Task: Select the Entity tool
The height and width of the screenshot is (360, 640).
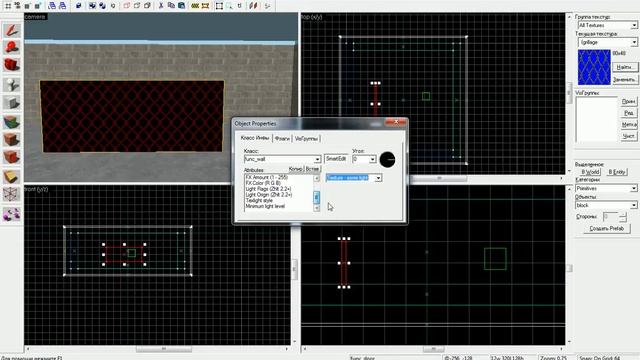Action: click(11, 85)
